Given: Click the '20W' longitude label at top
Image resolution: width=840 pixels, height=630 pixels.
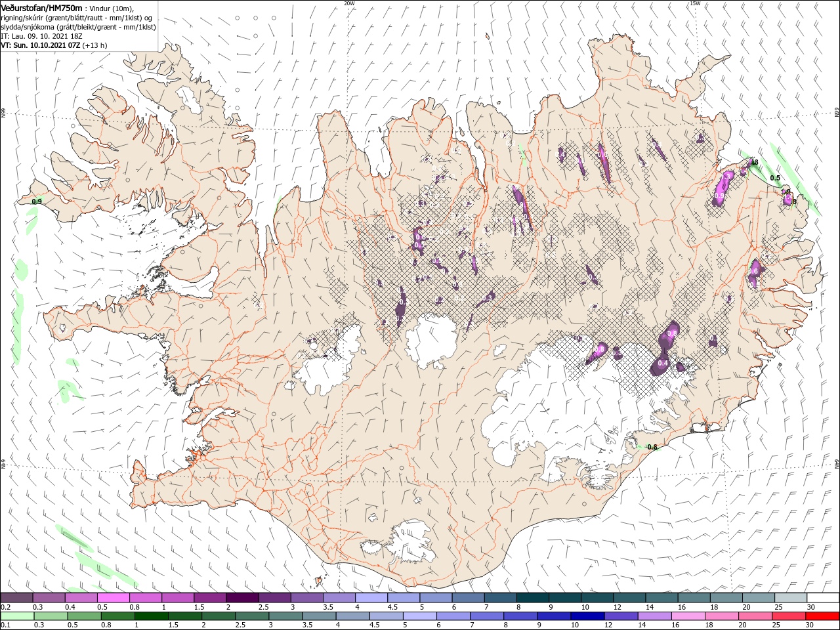Looking at the screenshot, I should 349,3.
